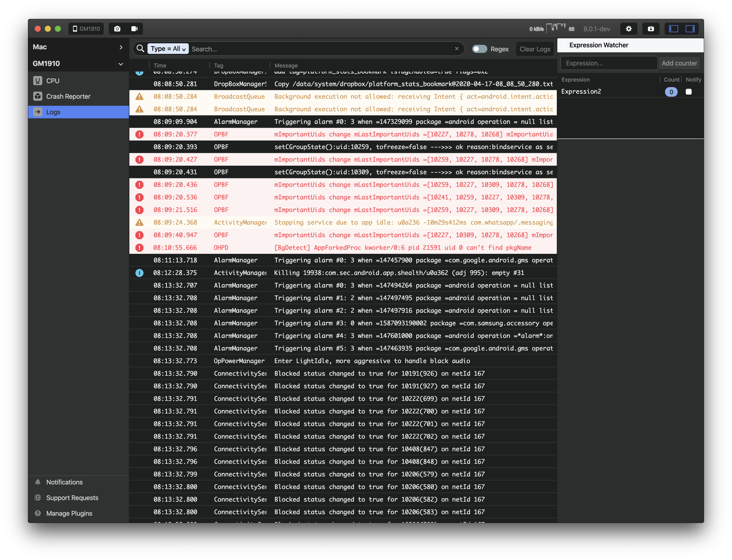
Task: Toggle left sidebar layout icon
Action: pyautogui.click(x=673, y=29)
